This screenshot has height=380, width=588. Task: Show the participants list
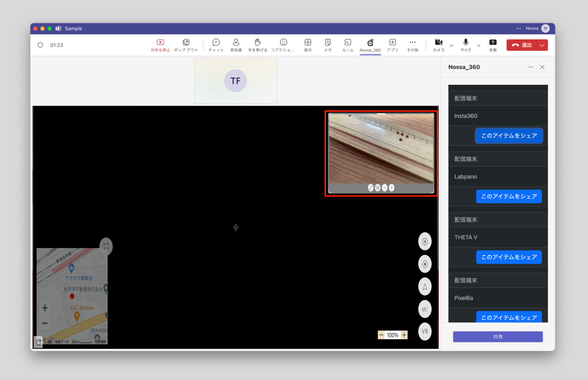[236, 45]
